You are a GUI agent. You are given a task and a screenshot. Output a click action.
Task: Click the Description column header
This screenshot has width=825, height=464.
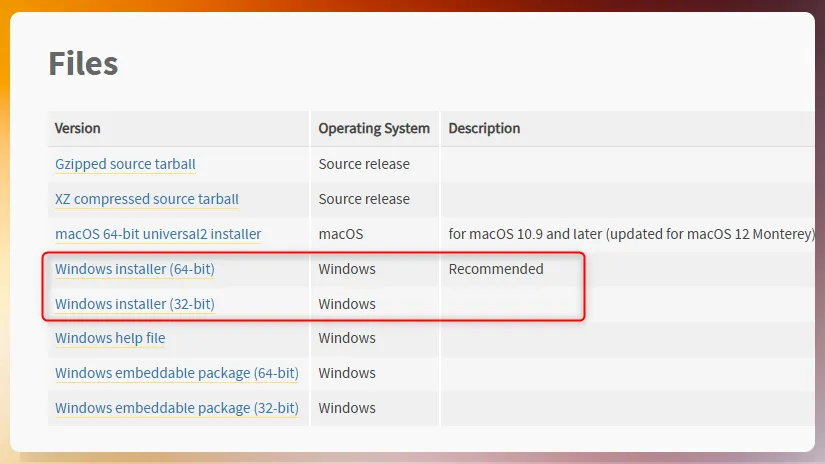484,129
